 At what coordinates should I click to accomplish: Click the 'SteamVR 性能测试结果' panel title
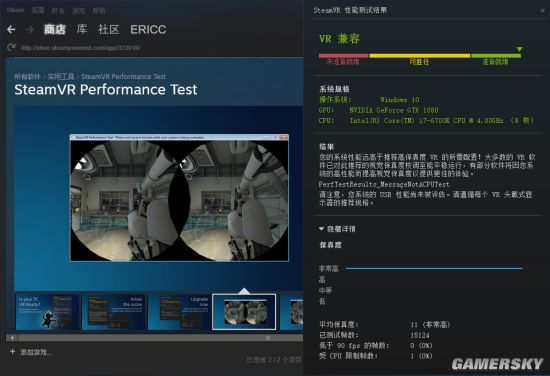[x=350, y=10]
